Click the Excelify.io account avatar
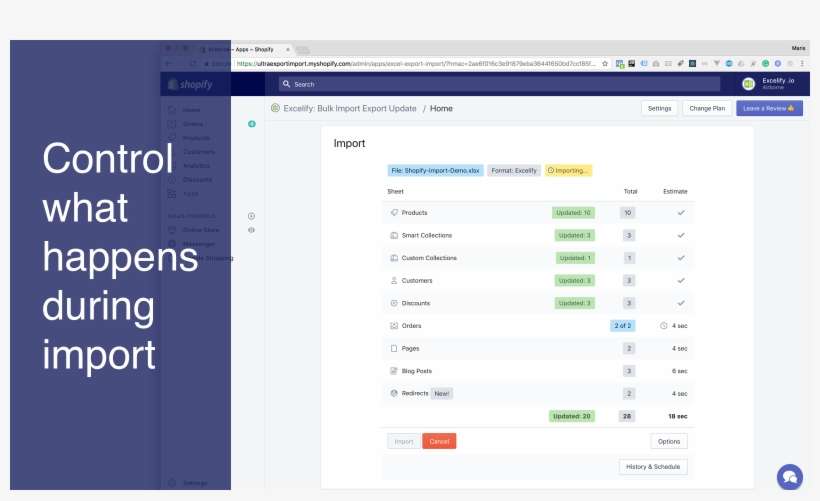 click(748, 84)
